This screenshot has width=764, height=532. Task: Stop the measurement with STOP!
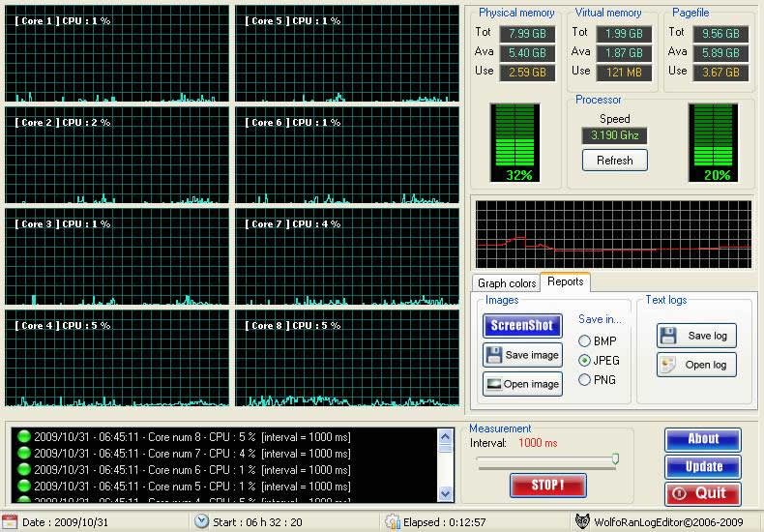pyautogui.click(x=548, y=486)
